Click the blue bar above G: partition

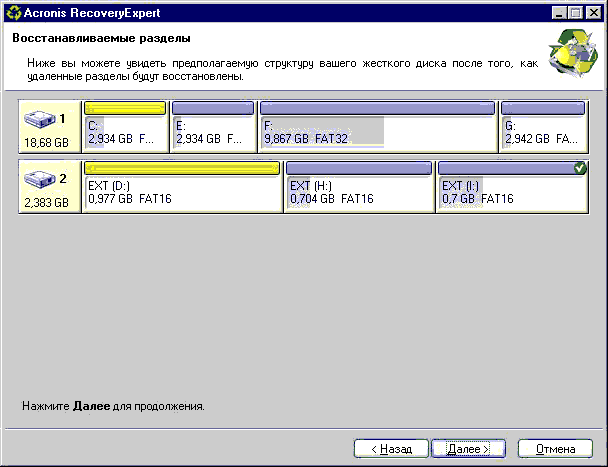(543, 108)
